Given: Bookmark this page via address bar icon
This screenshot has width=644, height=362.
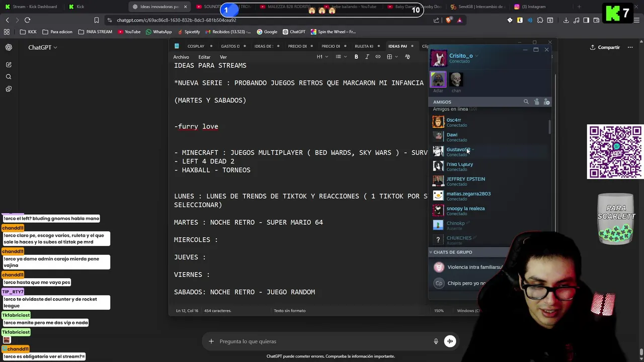Looking at the screenshot, I should coord(96,20).
